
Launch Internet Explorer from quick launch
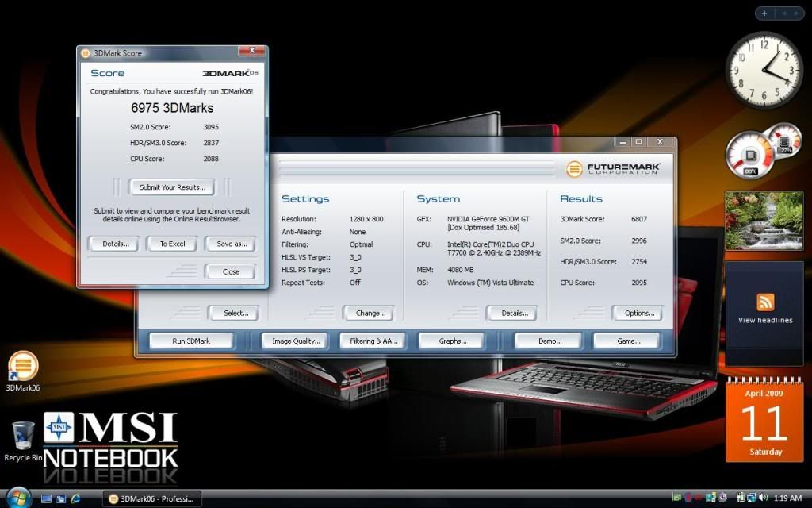(x=75, y=498)
